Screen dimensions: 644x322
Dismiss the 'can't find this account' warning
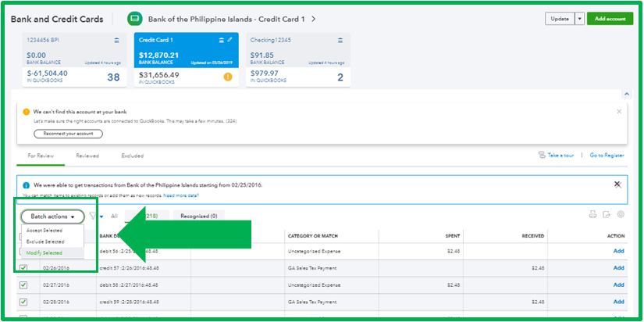click(x=619, y=112)
